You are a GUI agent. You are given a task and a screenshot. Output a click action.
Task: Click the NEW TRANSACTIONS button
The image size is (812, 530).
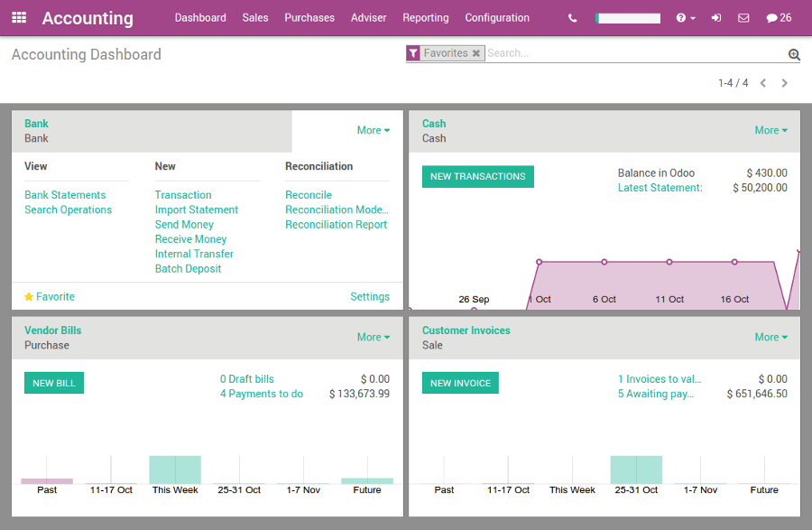[x=477, y=176]
